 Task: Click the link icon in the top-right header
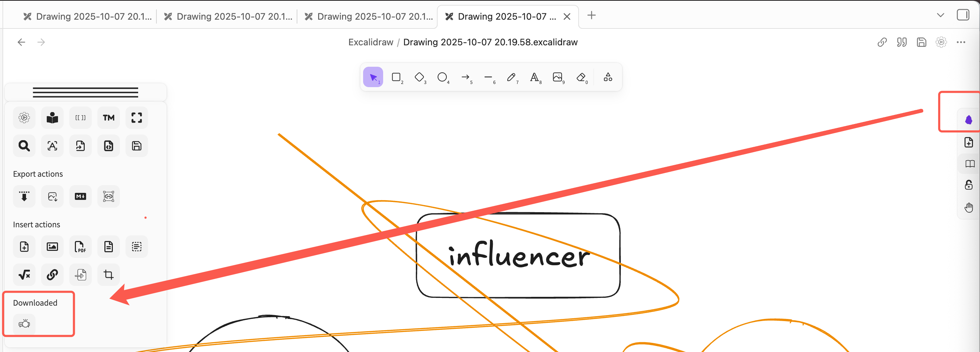(x=882, y=42)
